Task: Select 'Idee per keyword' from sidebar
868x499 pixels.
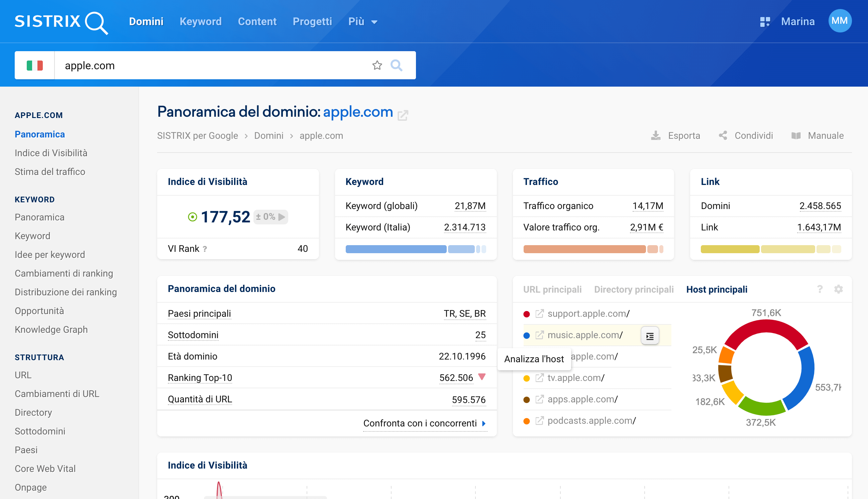Action: click(50, 255)
